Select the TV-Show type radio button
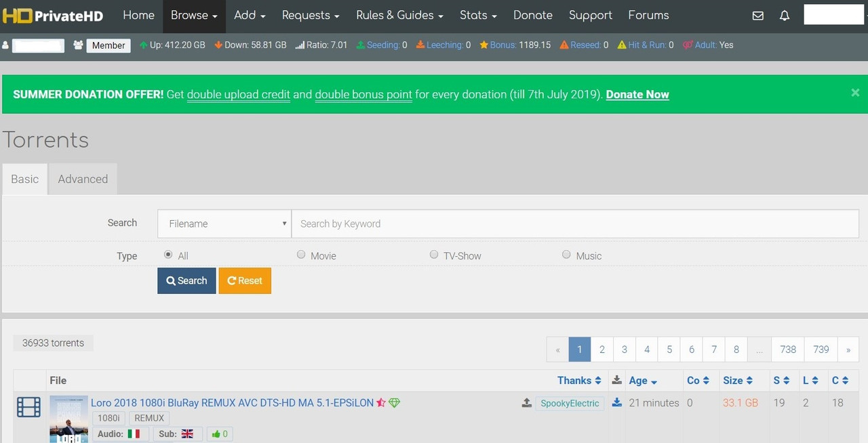Viewport: 868px width, 443px height. 434,255
